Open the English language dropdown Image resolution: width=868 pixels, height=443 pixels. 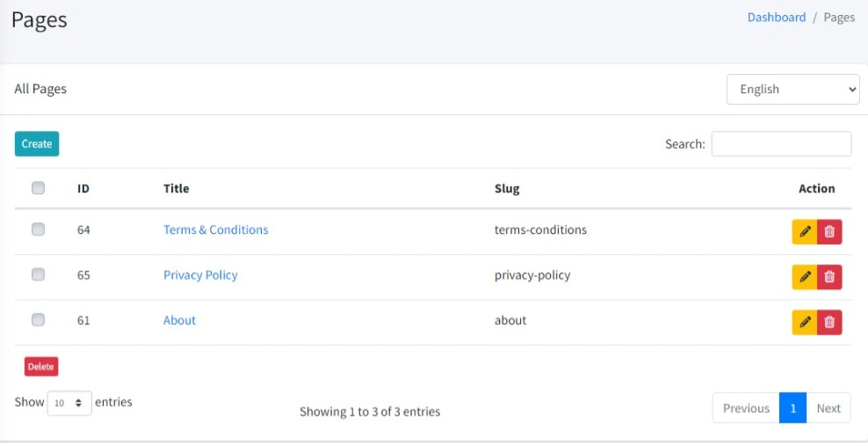792,90
